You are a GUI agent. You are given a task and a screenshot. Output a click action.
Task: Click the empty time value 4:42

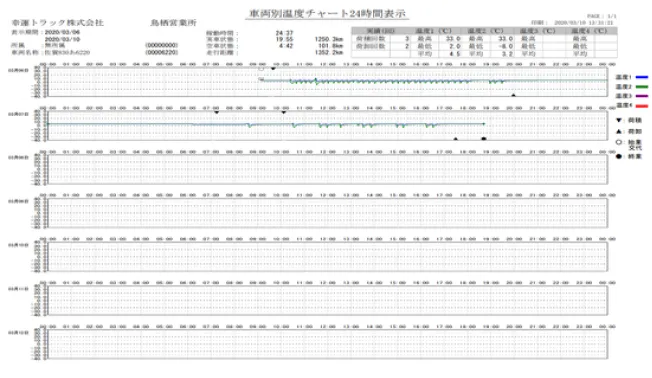[286, 46]
